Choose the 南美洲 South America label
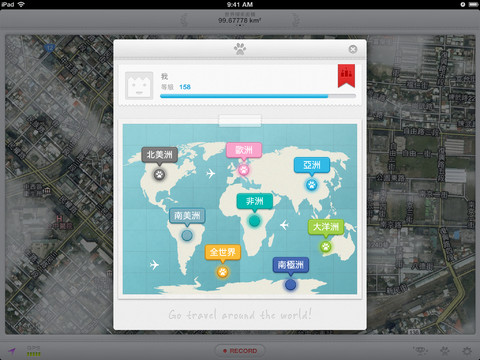Viewport: 480px width, 360px height. point(187,216)
